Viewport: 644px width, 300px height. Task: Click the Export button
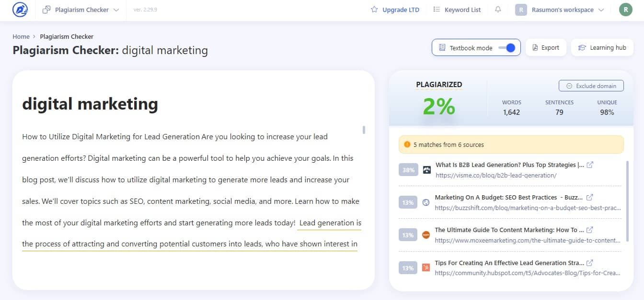tap(546, 48)
